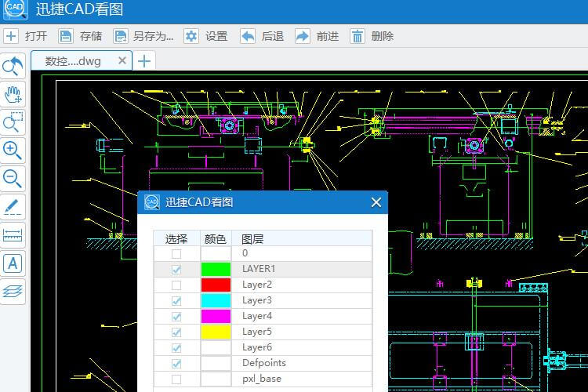This screenshot has width=588, height=392.
Task: Click the CAD logo in layer dialog header
Action: click(x=152, y=202)
